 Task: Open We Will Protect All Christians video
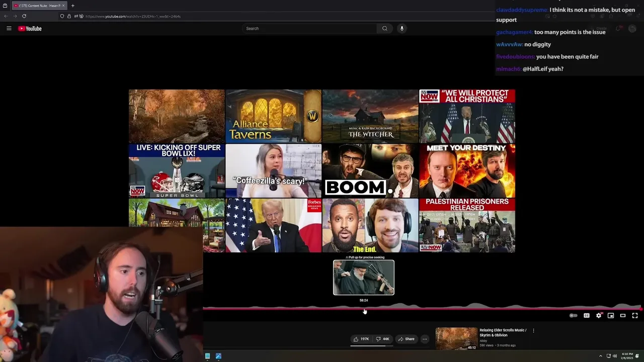coord(467,116)
